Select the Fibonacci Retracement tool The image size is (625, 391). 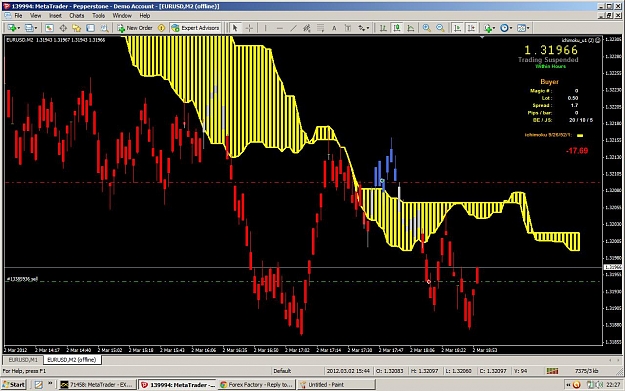coord(320,28)
